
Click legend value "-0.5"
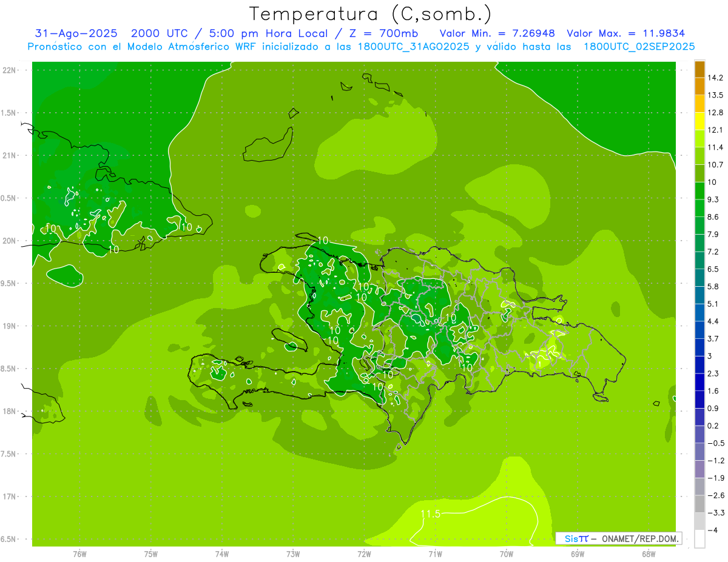(x=716, y=443)
